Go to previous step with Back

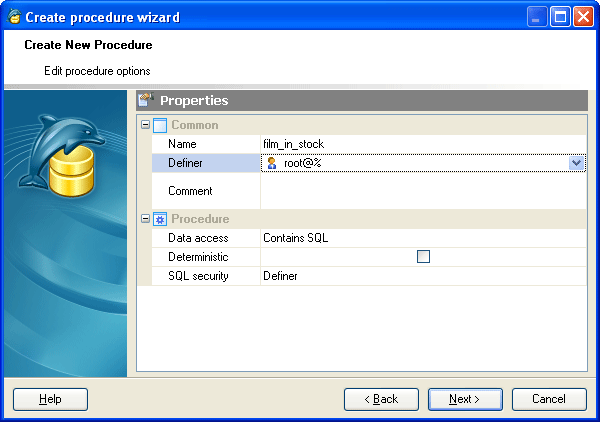click(x=382, y=399)
